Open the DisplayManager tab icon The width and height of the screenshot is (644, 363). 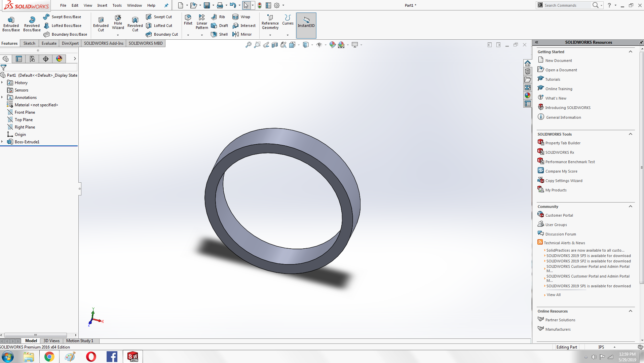59,59
